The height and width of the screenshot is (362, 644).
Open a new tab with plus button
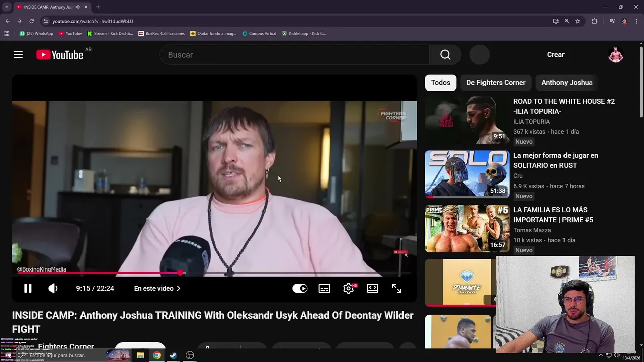(x=98, y=7)
